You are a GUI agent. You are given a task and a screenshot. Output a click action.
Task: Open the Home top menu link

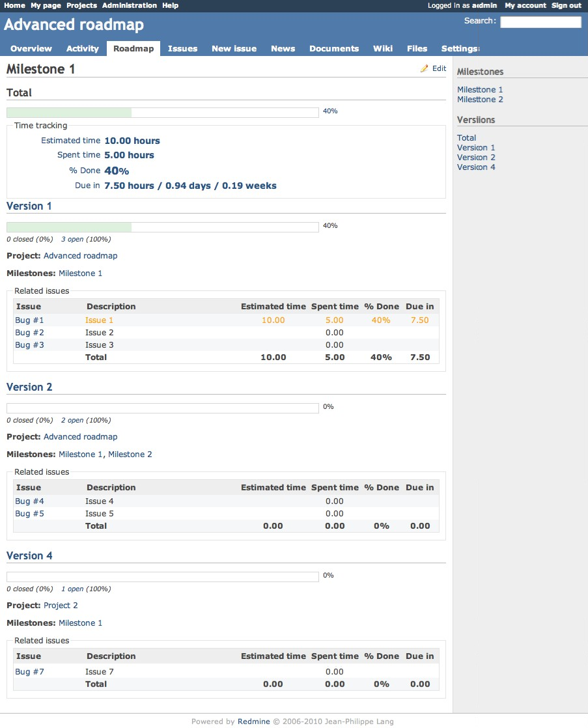point(14,6)
